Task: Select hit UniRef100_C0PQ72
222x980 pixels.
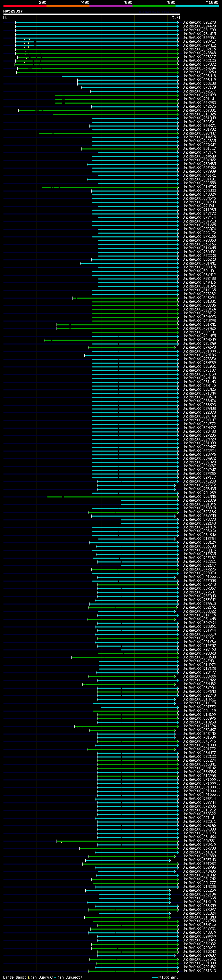Action: pyautogui.click(x=199, y=65)
